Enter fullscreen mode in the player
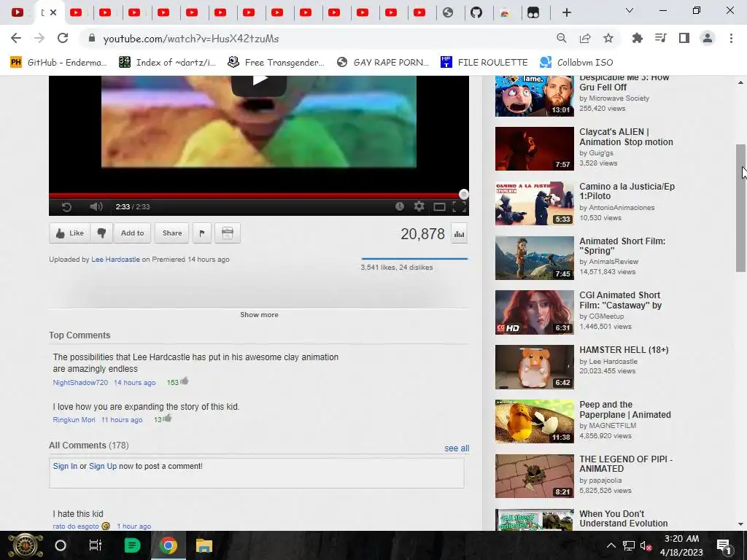747x560 pixels. tap(459, 206)
